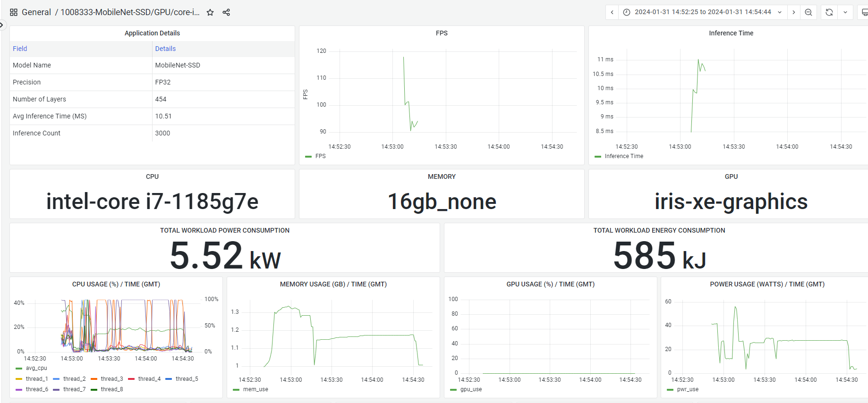
Task: Open the FPS panel title menu
Action: (441, 33)
